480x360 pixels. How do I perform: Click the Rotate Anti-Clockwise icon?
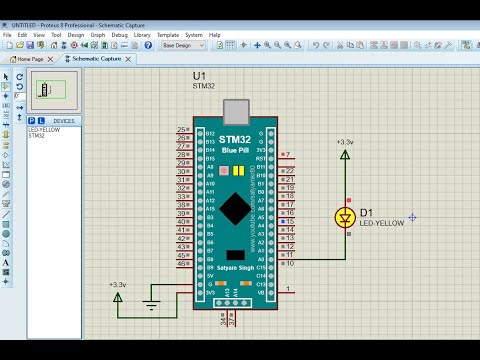pyautogui.click(x=20, y=87)
